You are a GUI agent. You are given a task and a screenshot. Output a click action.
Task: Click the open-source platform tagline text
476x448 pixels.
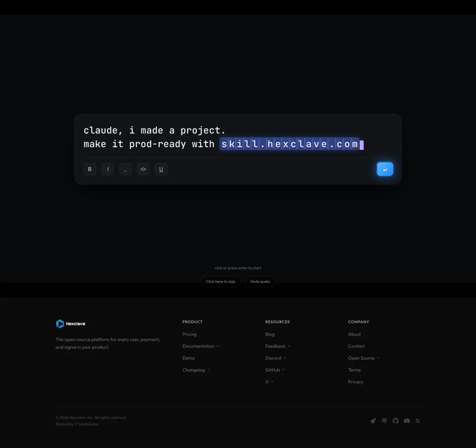(108, 343)
